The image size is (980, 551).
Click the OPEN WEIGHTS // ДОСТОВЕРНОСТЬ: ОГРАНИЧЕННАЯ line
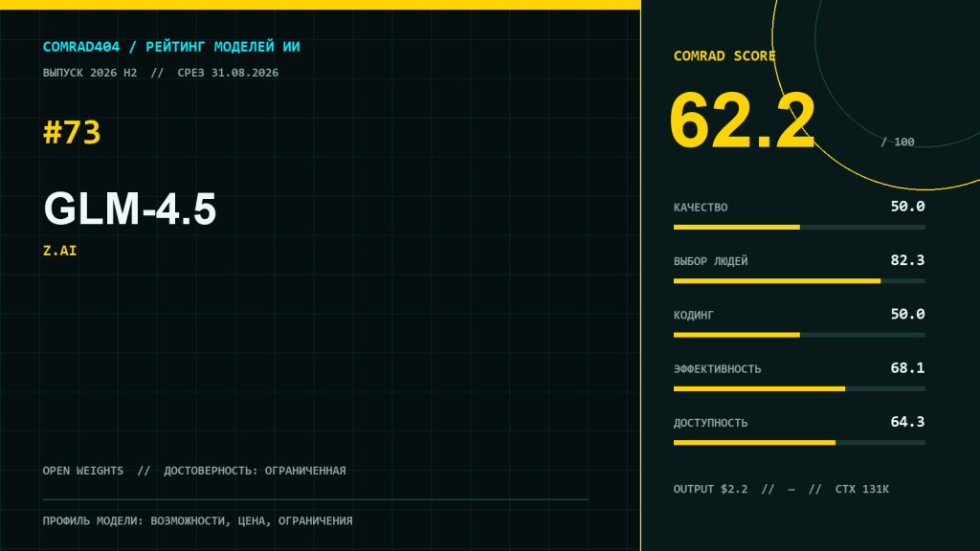(x=194, y=471)
